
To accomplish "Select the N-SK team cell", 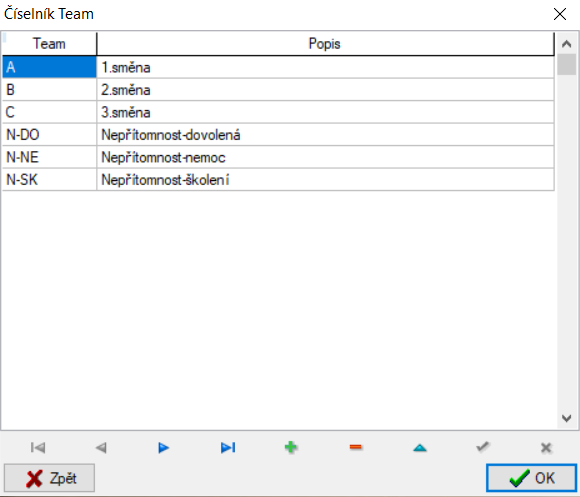I will coord(49,180).
